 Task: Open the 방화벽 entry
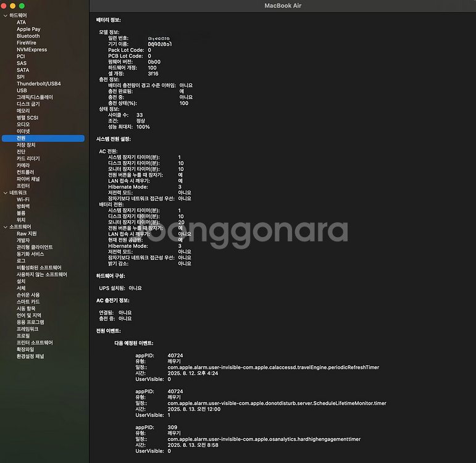23,206
